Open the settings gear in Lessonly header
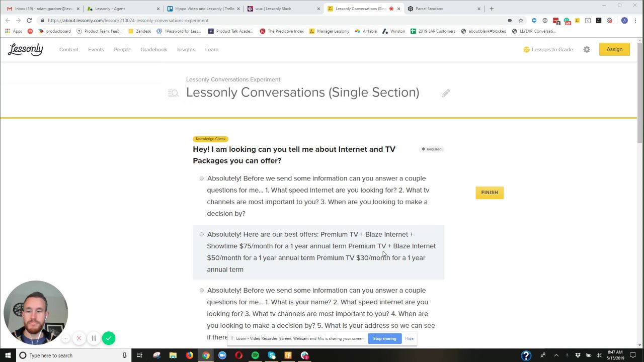This screenshot has width=644, height=362. pos(587,49)
